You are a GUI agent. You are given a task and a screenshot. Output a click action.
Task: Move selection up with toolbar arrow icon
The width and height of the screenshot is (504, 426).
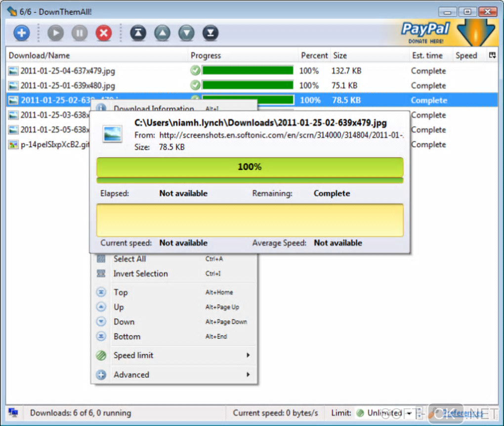[x=163, y=33]
